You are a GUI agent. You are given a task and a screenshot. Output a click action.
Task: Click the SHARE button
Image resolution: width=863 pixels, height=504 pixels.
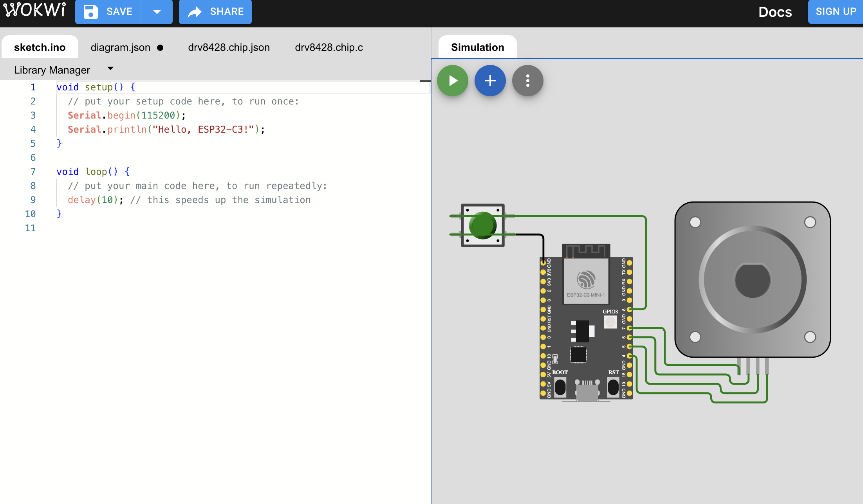tap(215, 12)
